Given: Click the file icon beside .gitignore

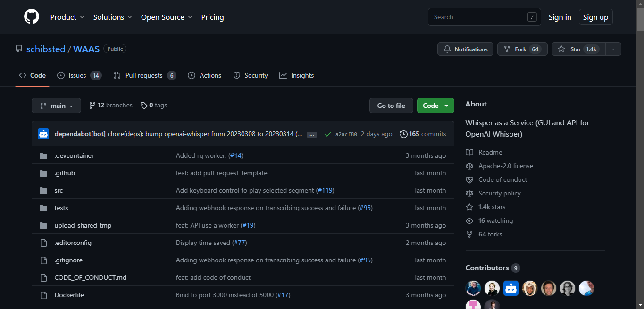Looking at the screenshot, I should 44,260.
